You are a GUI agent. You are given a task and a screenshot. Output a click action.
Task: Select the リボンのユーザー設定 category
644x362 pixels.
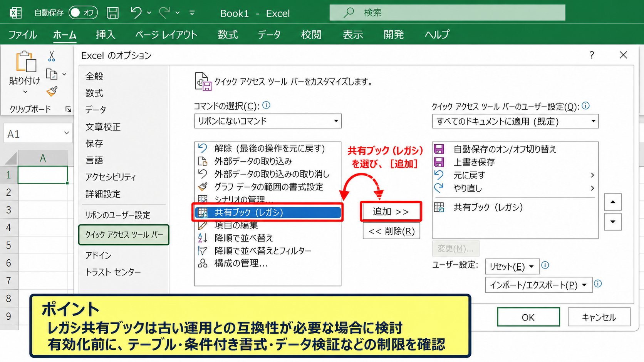click(x=117, y=215)
